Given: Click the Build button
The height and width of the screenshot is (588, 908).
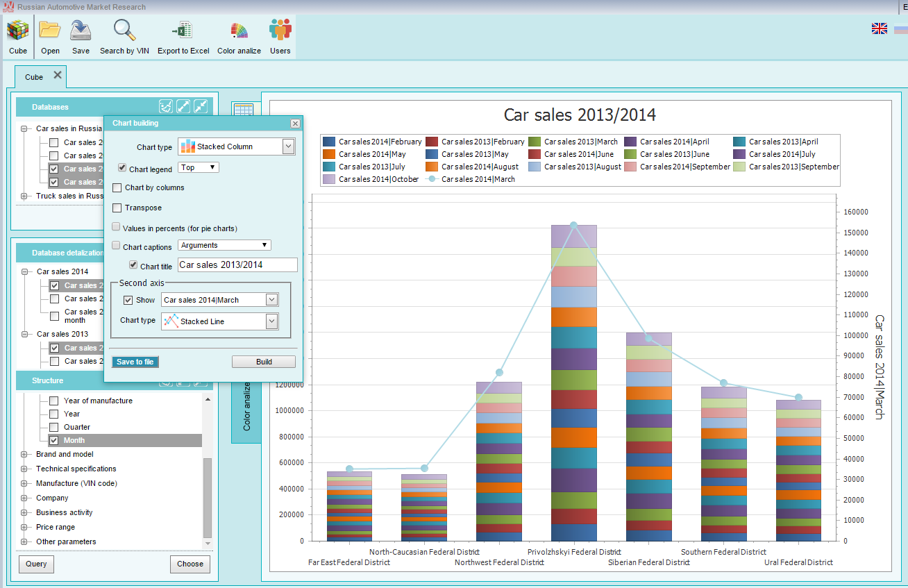Looking at the screenshot, I should 264,362.
